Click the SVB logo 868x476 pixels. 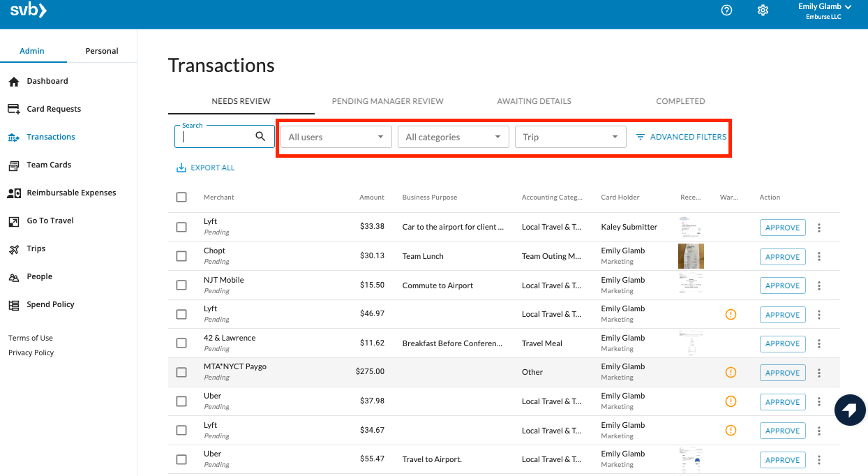coord(28,10)
